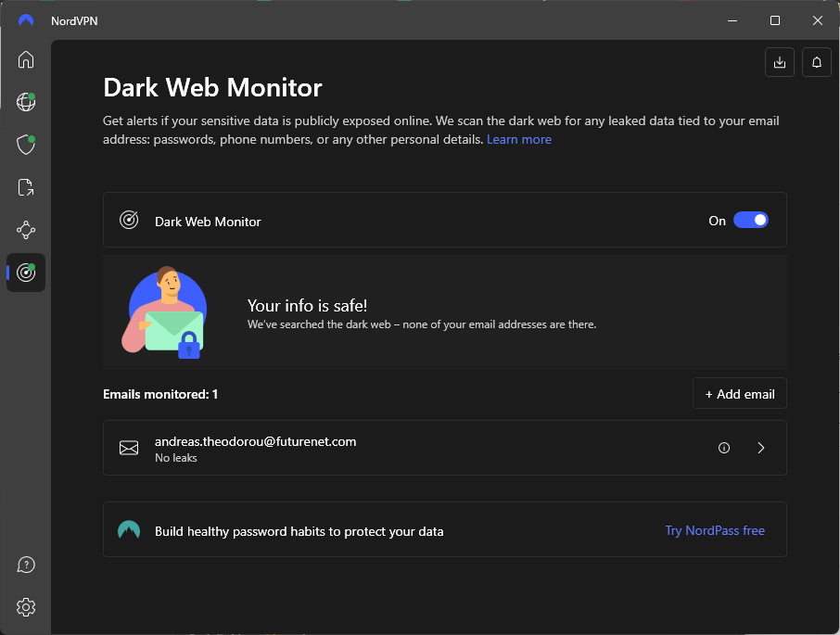Close the NordVPN window

[817, 21]
